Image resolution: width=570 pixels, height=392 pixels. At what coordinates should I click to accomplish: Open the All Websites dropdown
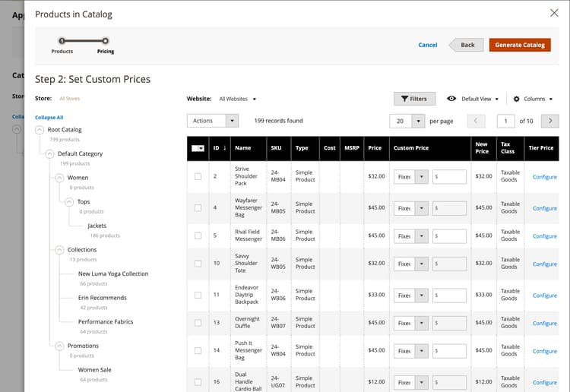click(237, 99)
